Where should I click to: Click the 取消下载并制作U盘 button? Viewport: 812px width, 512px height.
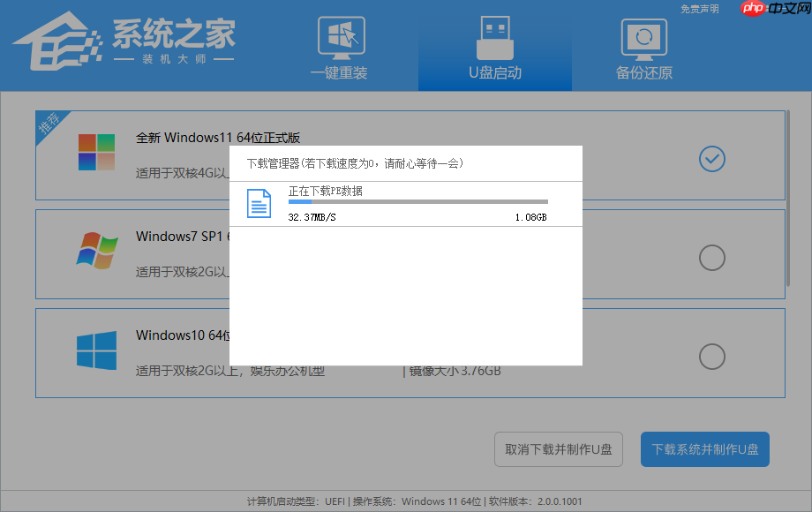(x=558, y=449)
